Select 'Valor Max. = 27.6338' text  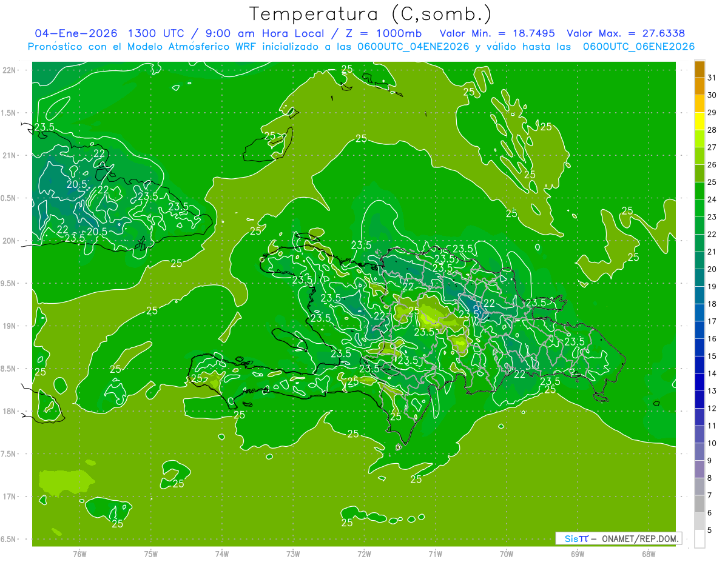click(x=626, y=33)
